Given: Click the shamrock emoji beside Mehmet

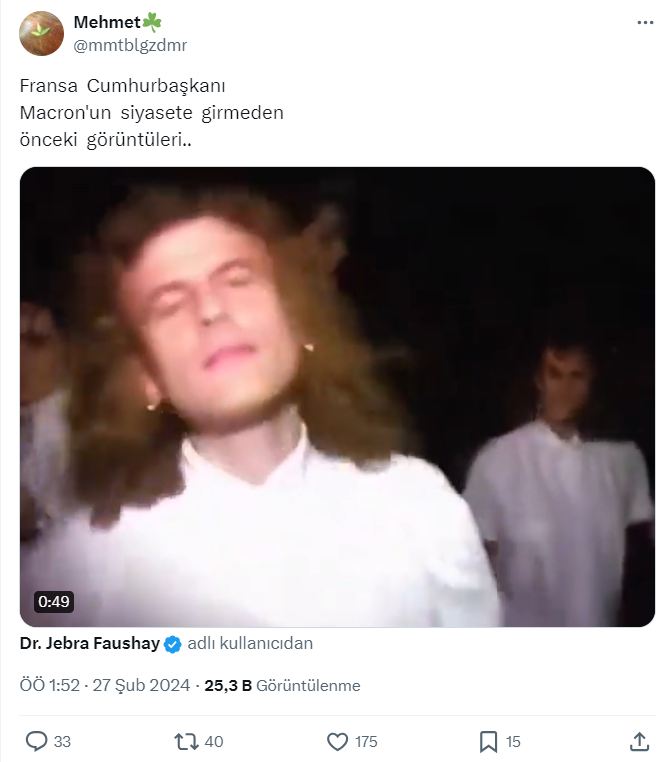Looking at the screenshot, I should point(153,22).
